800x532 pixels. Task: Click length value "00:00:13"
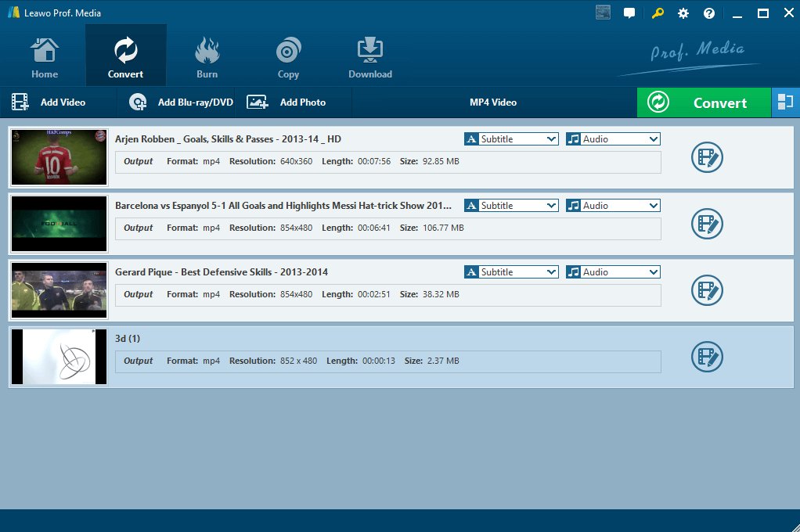(x=379, y=361)
